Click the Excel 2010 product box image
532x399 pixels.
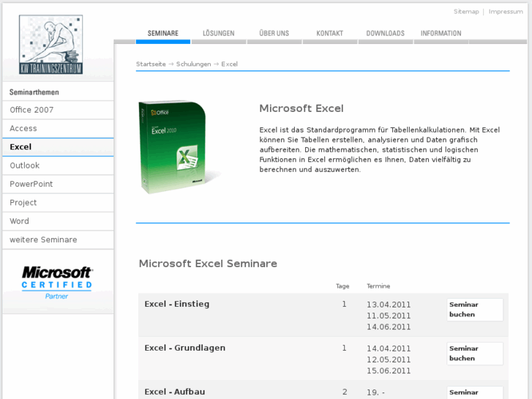click(174, 147)
